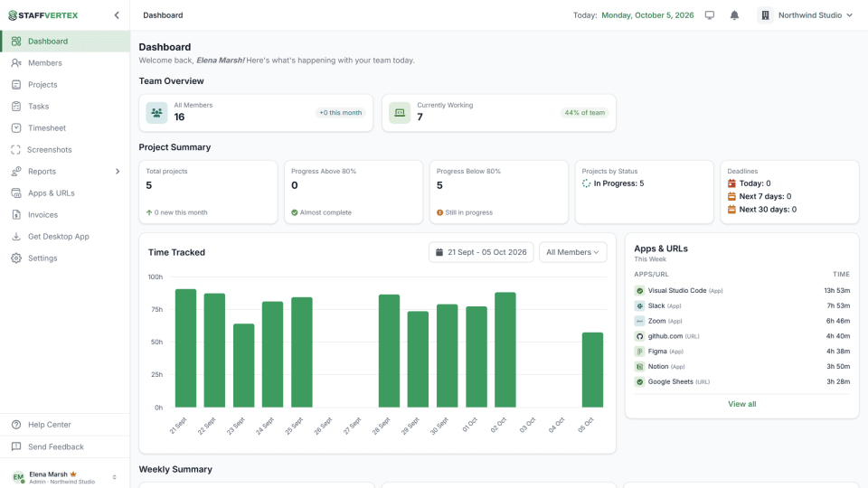Click the Get Desktop App download icon

[16, 236]
